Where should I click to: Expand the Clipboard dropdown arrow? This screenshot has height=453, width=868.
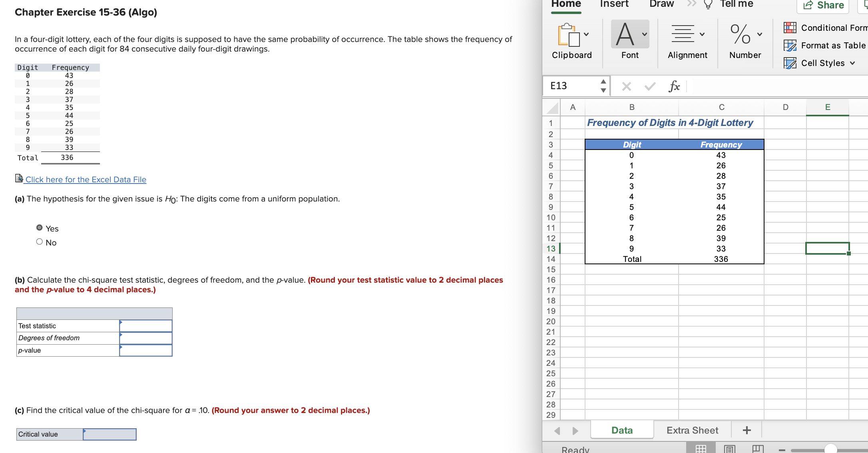pyautogui.click(x=586, y=34)
